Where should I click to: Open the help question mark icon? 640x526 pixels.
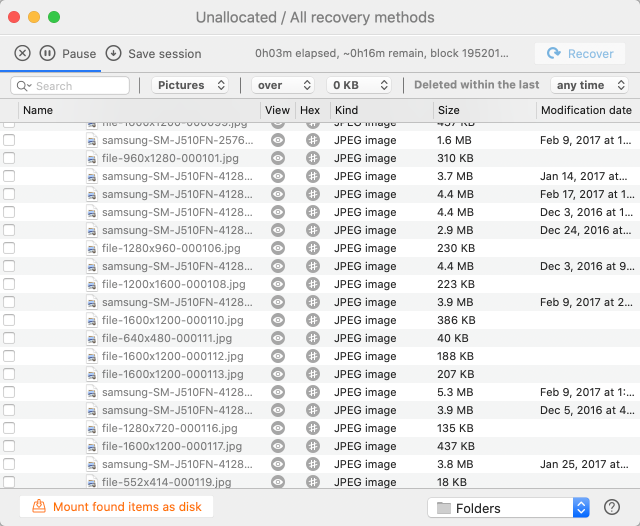[x=611, y=507]
